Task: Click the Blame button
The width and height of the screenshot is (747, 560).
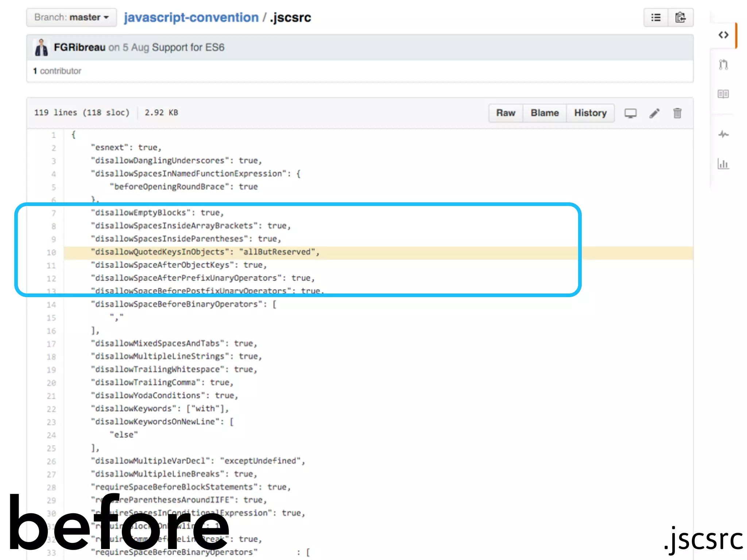Action: point(545,113)
